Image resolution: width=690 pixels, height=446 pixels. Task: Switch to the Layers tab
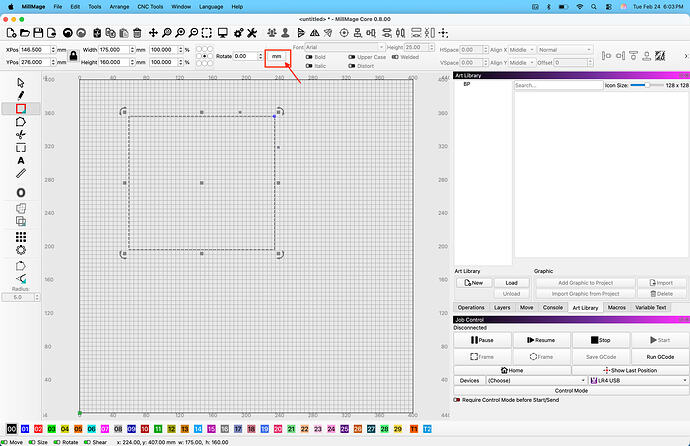(x=502, y=307)
